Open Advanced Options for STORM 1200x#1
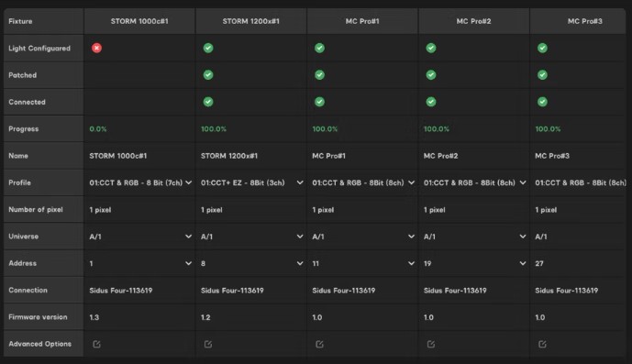This screenshot has height=364, width=632. pos(208,344)
